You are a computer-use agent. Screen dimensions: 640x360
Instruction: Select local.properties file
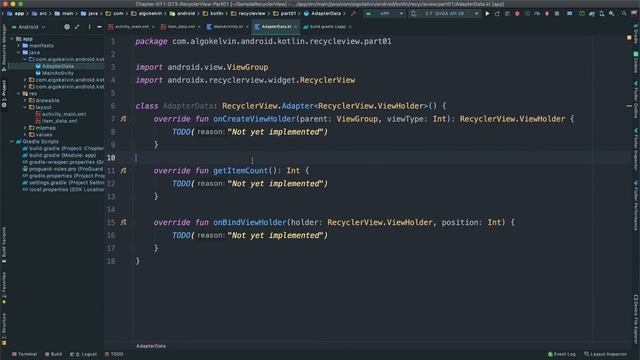(63, 190)
